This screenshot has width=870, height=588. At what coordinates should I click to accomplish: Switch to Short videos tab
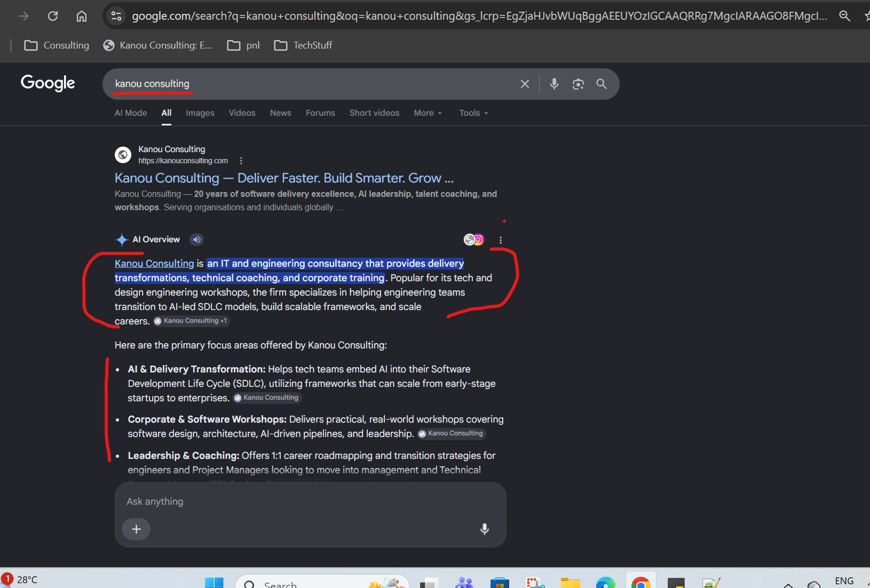(375, 113)
